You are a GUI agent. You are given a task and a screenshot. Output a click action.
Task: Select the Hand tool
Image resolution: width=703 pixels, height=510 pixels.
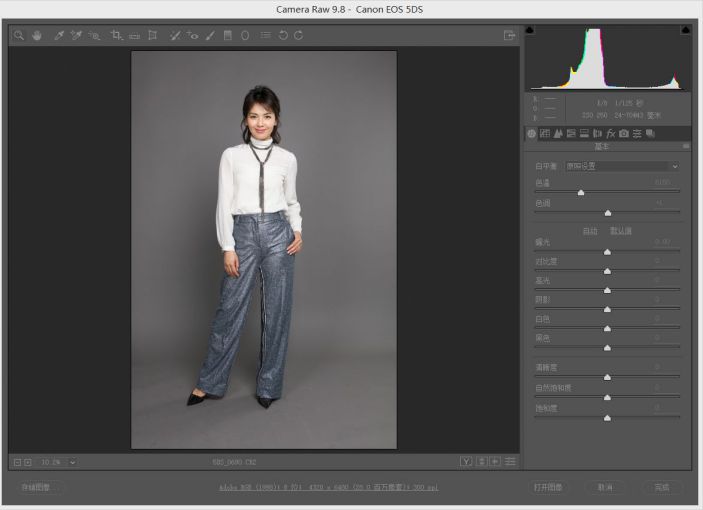point(37,35)
